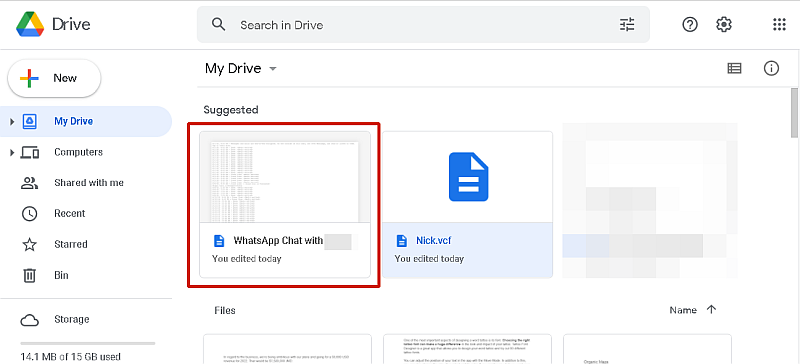
Task: Reverse sort direction with the arrow icon
Action: coord(711,309)
